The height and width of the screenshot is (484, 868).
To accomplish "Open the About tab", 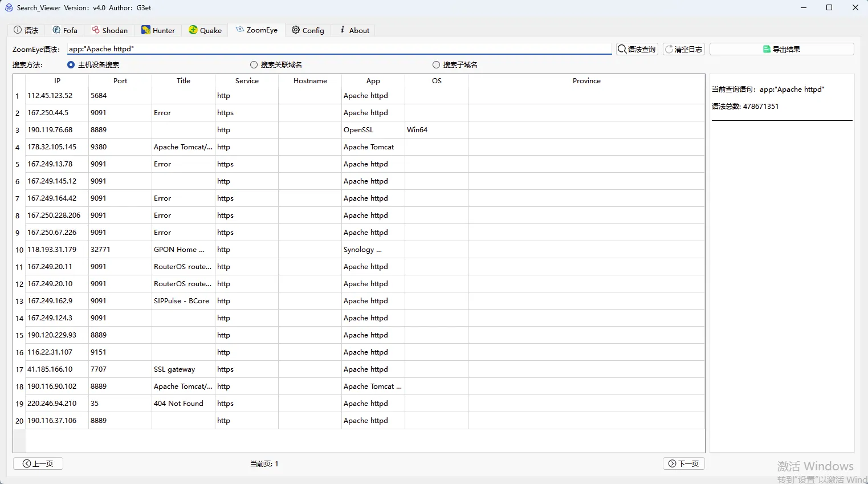I will point(354,30).
